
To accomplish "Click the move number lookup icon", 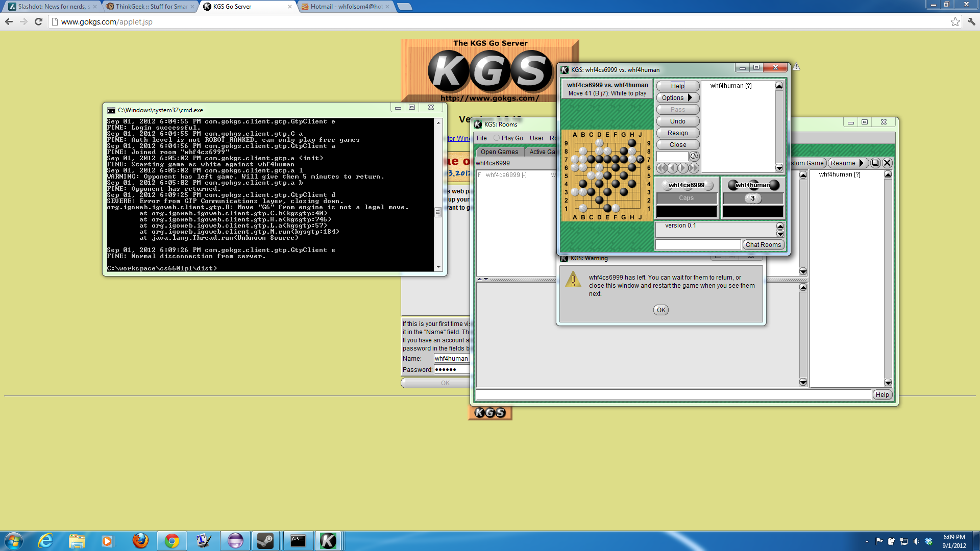I will pos(694,156).
